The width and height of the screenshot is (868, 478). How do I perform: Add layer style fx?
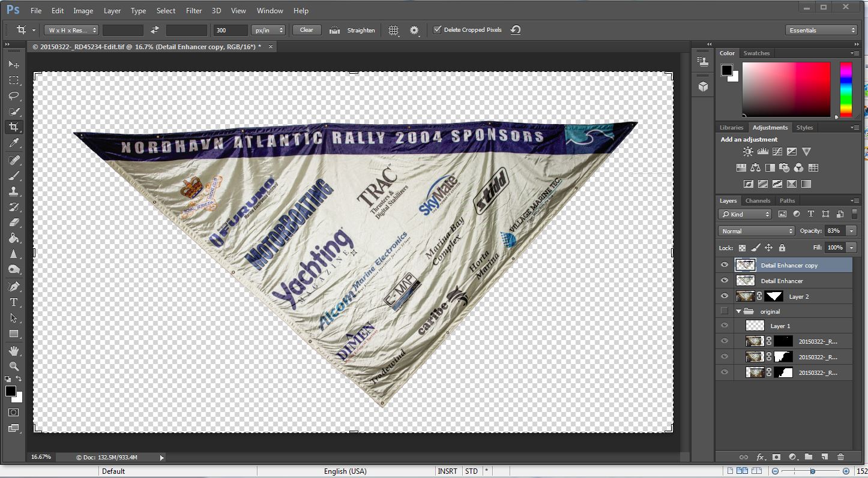click(x=760, y=457)
